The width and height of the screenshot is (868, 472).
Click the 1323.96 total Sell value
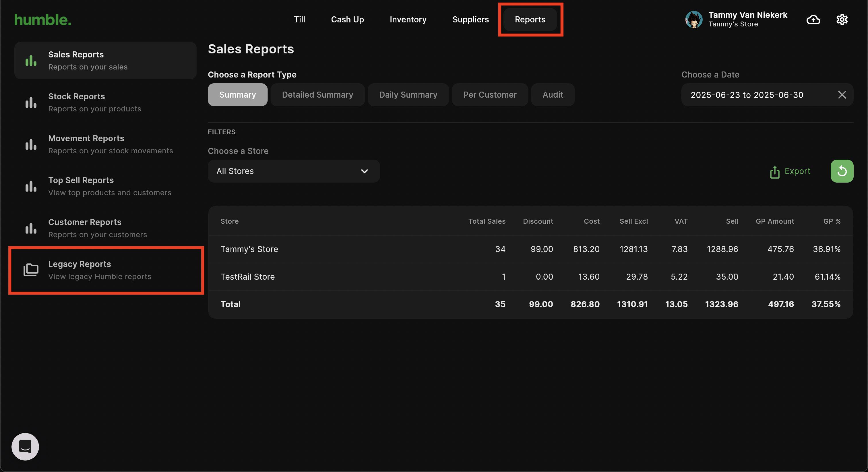point(721,304)
